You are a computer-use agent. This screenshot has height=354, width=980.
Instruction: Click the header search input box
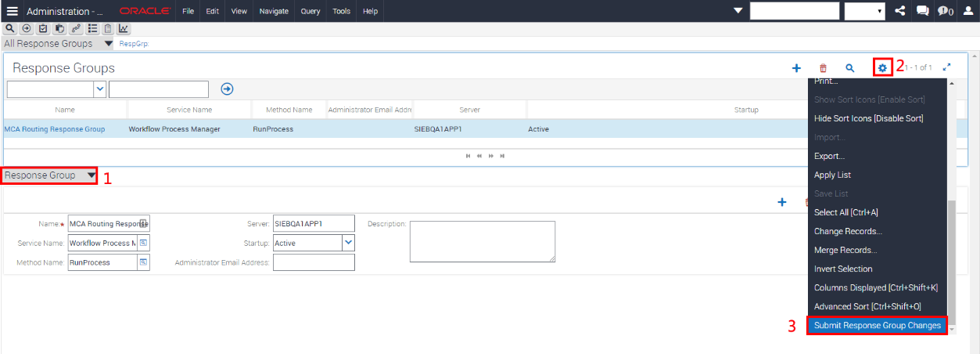coord(794,11)
